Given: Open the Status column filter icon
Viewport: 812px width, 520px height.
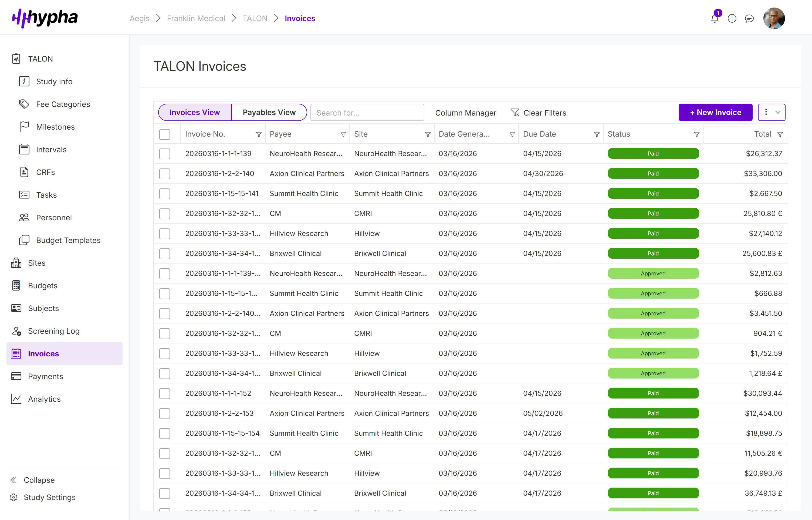Looking at the screenshot, I should (x=696, y=134).
